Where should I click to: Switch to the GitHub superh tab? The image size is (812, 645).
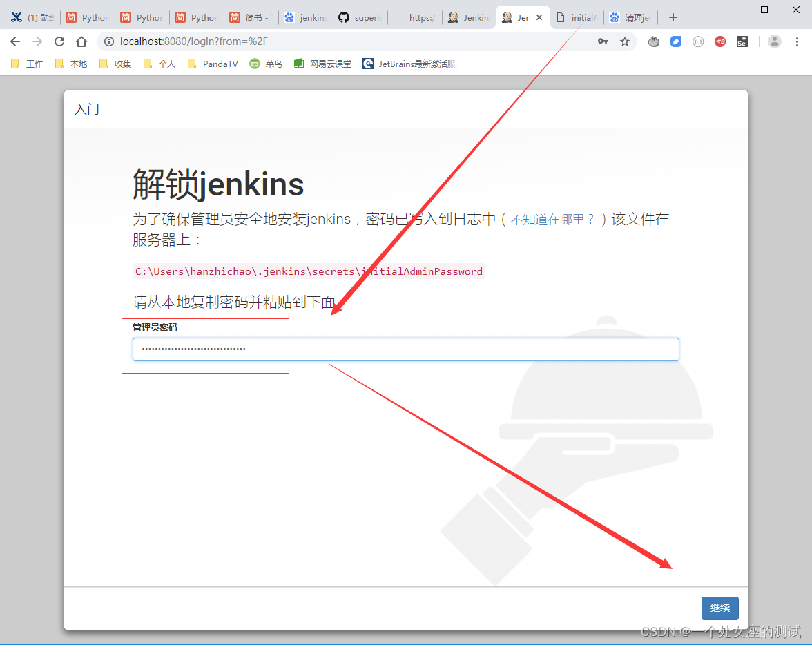click(360, 18)
